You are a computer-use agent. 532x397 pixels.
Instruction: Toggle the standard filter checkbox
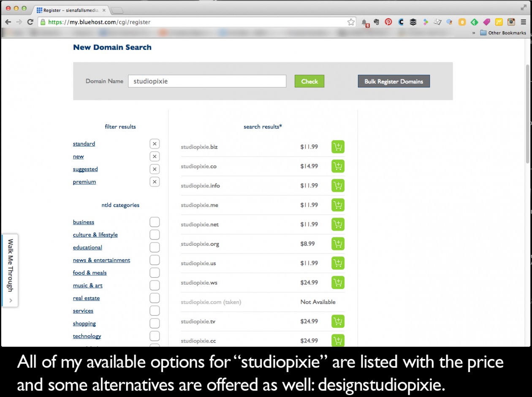tap(155, 144)
